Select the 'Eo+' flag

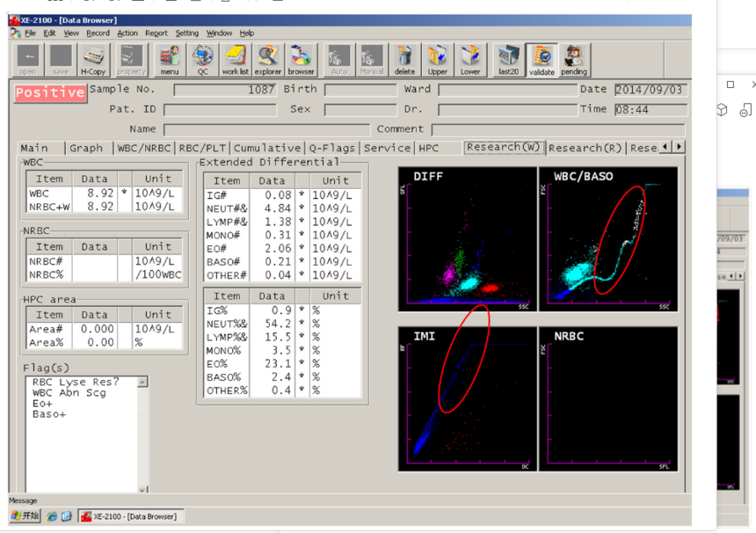(x=42, y=403)
